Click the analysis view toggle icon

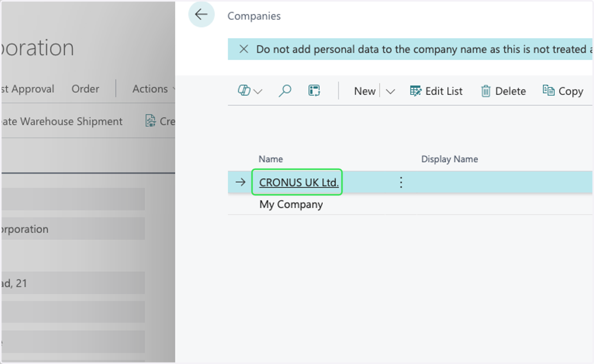314,91
